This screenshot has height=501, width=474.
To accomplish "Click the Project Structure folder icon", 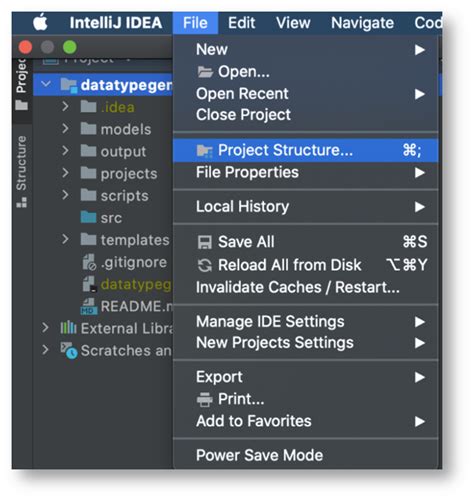I will pos(205,151).
